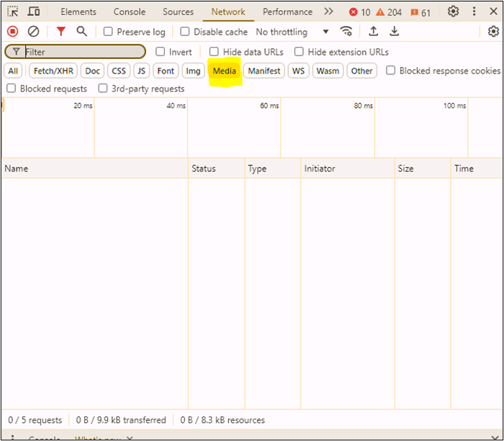Stop recording network log
Image resolution: width=504 pixels, height=441 pixels.
click(x=12, y=32)
